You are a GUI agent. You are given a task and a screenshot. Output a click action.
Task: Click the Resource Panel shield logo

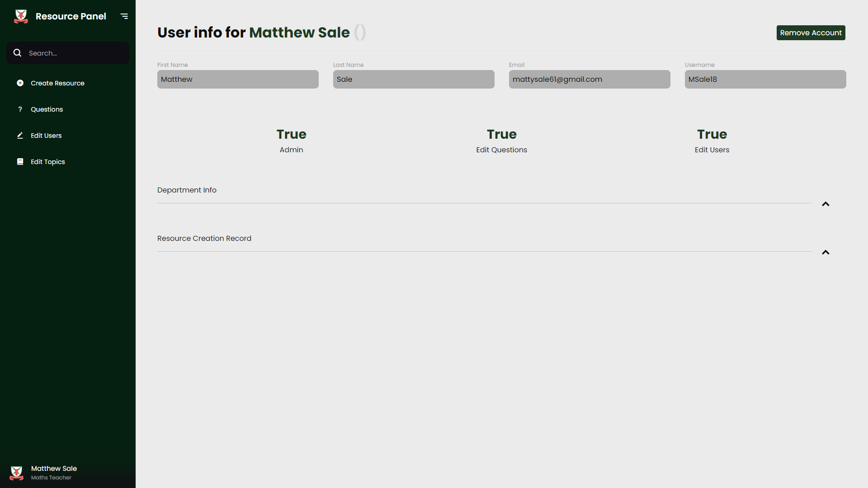(21, 16)
